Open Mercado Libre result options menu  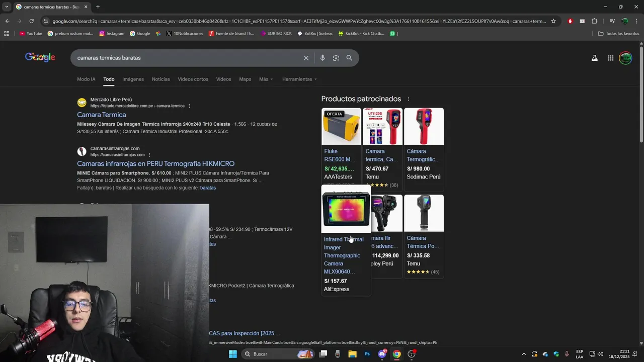[189, 106]
